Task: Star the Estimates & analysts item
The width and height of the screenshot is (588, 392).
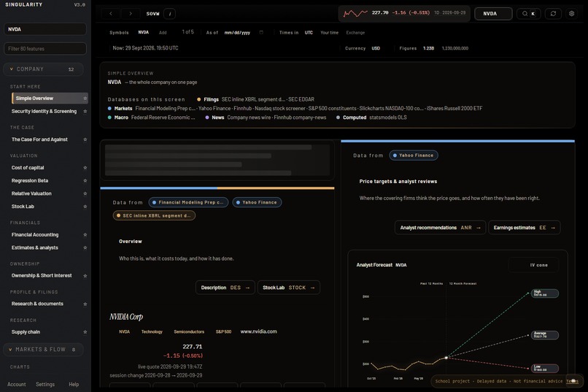Action: coord(85,248)
